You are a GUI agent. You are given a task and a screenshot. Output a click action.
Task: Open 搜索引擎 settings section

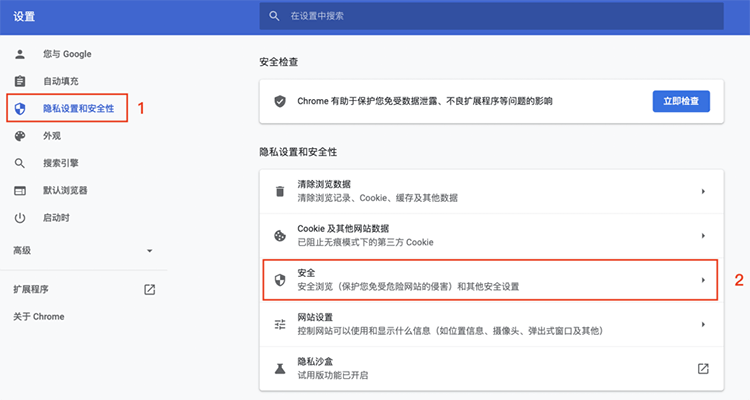(61, 163)
